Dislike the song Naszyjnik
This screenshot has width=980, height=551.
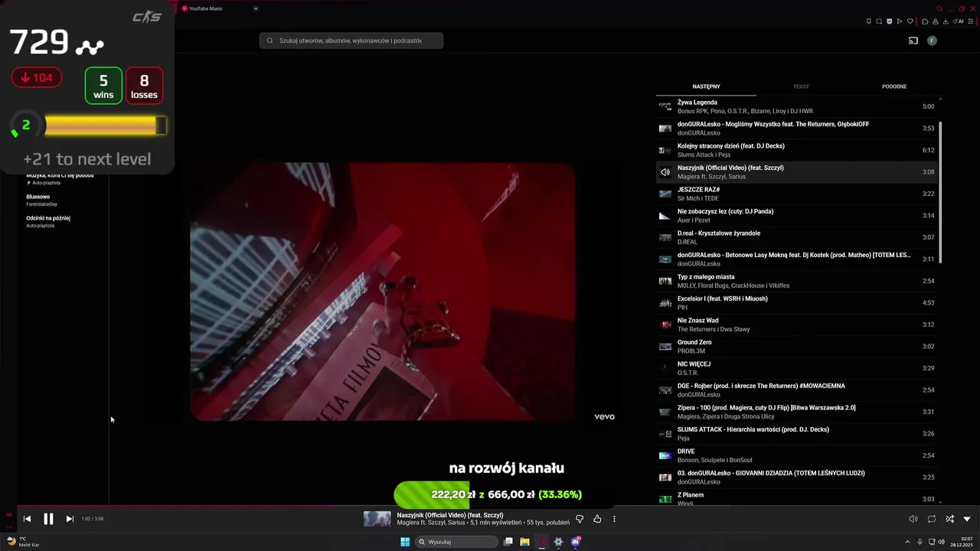tap(580, 519)
